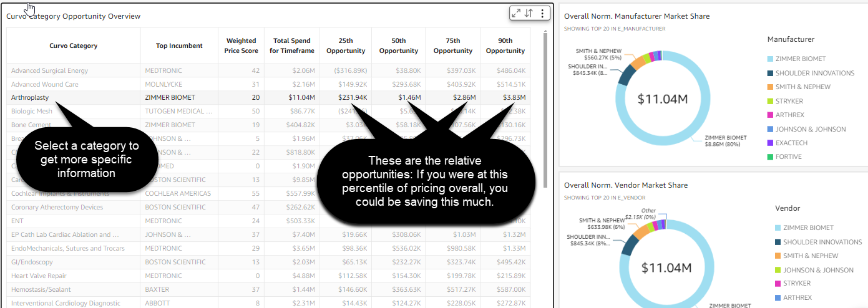Click the Overall Norm. Vendor Market Share title

pyautogui.click(x=626, y=185)
